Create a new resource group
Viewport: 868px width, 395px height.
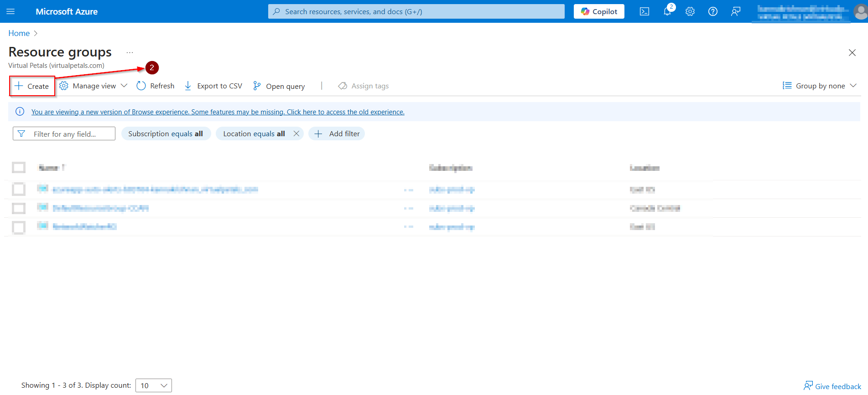click(32, 86)
